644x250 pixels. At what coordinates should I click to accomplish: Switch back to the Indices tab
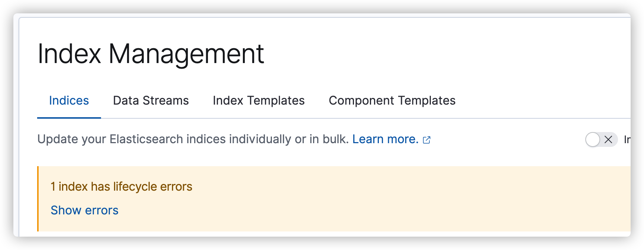pos(69,101)
